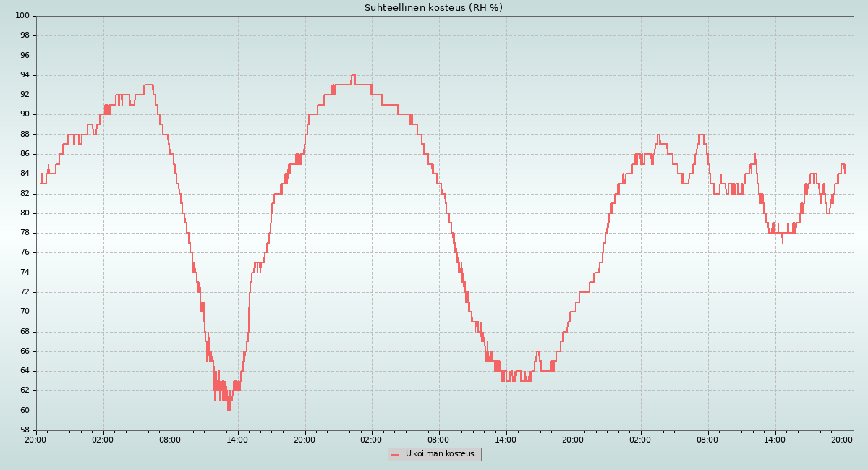Click the leftmost 20:00 time label

36,439
